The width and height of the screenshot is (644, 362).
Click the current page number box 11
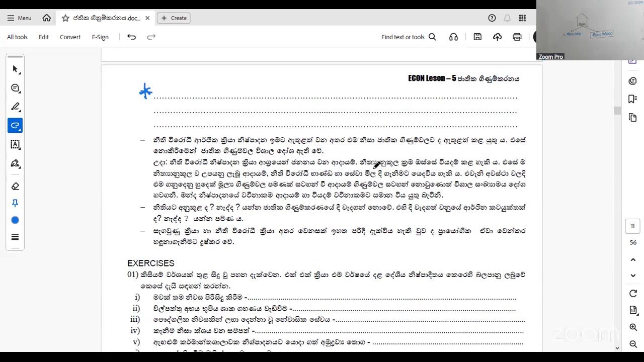click(633, 226)
